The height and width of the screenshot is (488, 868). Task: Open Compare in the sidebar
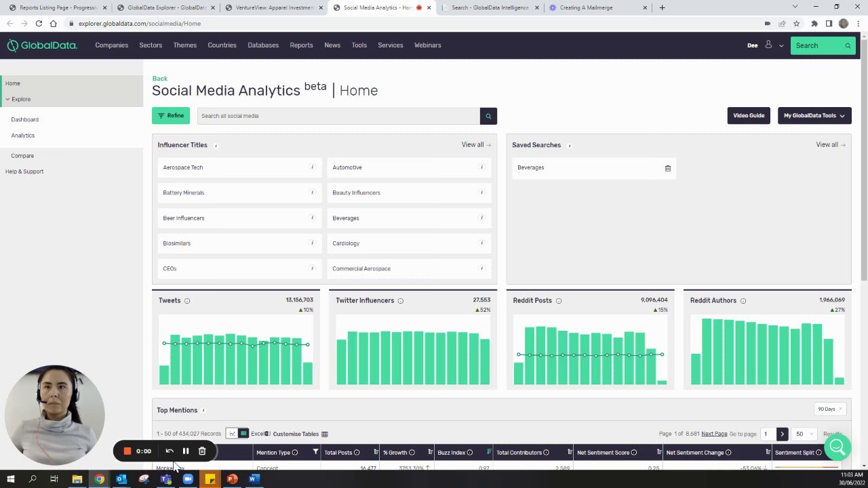pos(22,156)
